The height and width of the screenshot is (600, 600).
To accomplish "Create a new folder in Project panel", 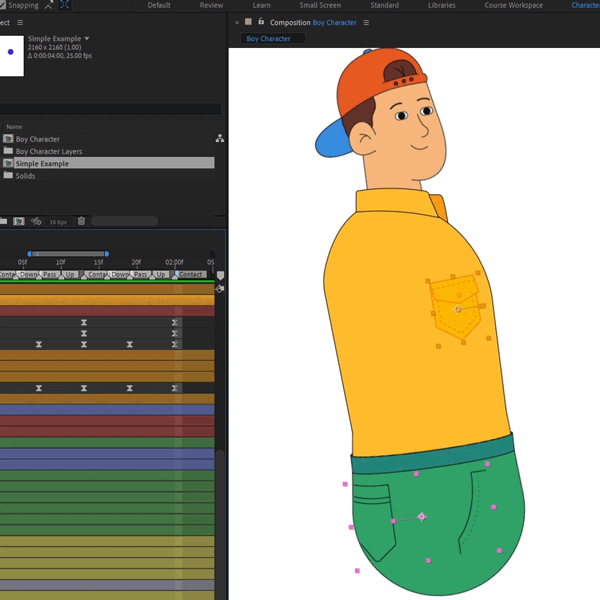I will pyautogui.click(x=3, y=221).
